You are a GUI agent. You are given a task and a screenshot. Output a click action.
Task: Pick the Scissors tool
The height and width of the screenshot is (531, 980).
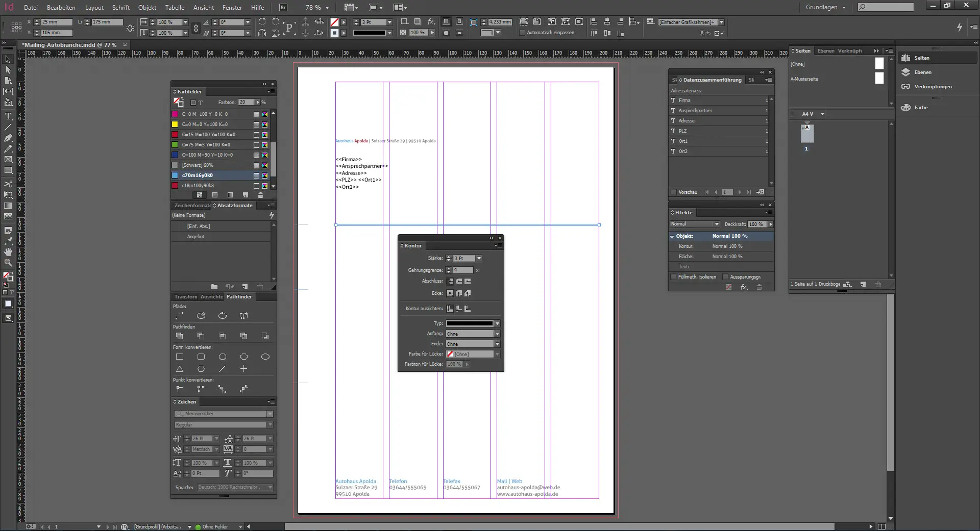point(8,184)
